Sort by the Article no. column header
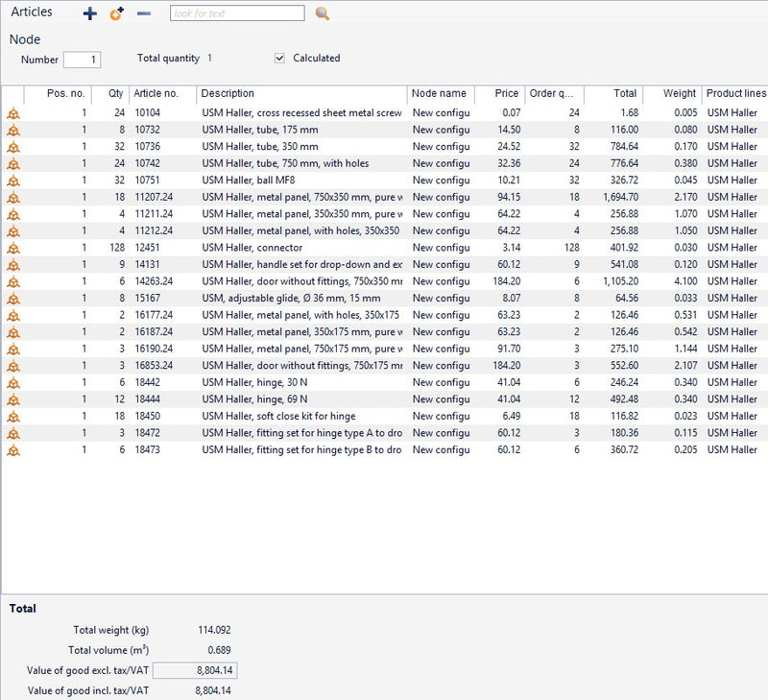The width and height of the screenshot is (768, 700). tap(163, 93)
